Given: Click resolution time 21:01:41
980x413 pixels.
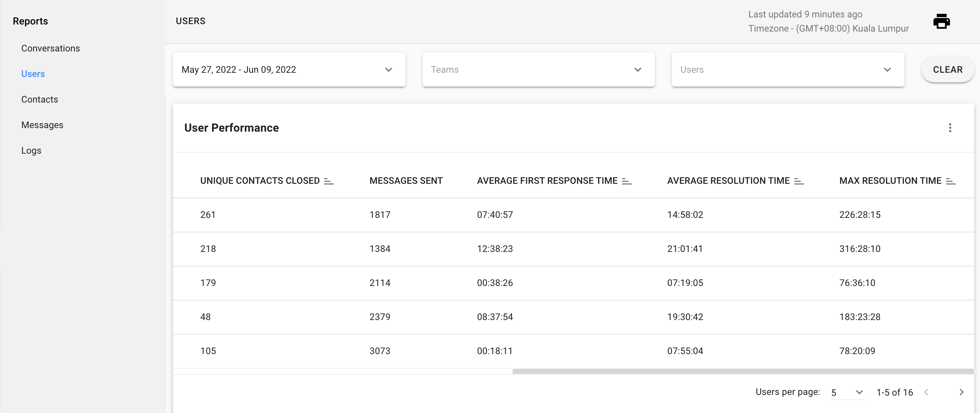Looking at the screenshot, I should coord(685,249).
